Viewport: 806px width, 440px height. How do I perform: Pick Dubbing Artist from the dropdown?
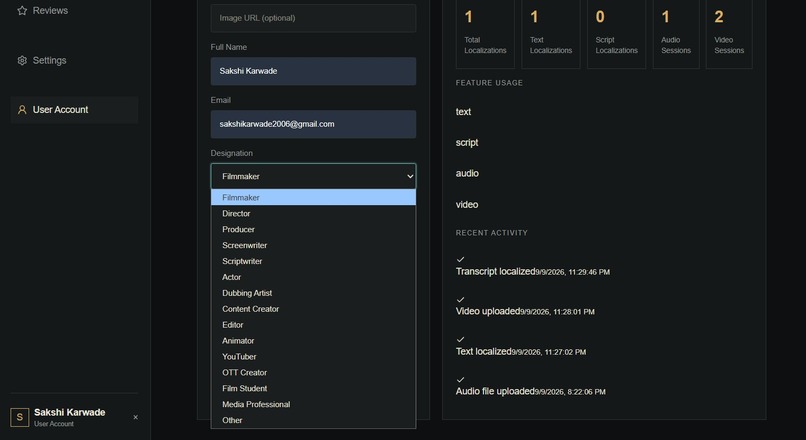click(x=313, y=293)
